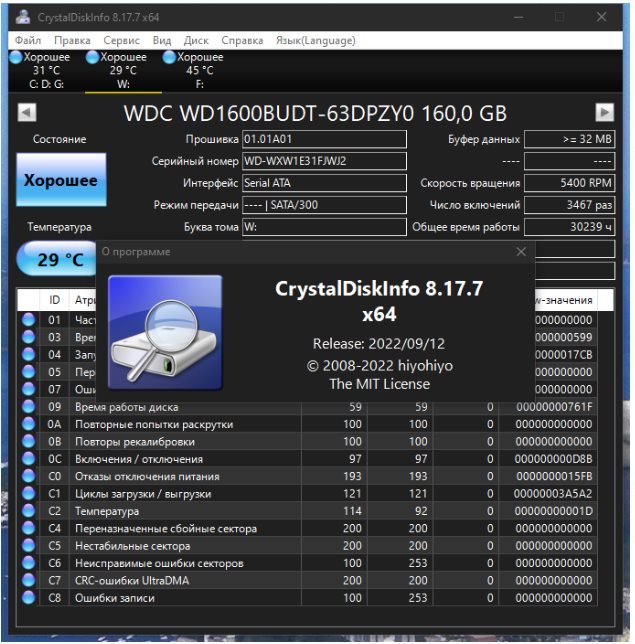Click the status orb for attribute C1

tap(28, 493)
